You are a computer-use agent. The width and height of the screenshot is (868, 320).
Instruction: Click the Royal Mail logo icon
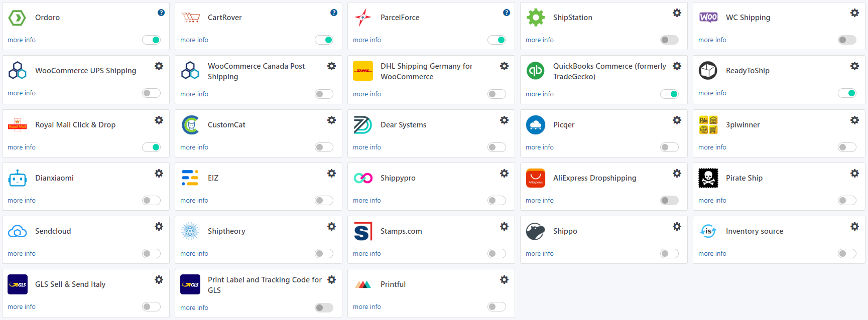coord(18,125)
